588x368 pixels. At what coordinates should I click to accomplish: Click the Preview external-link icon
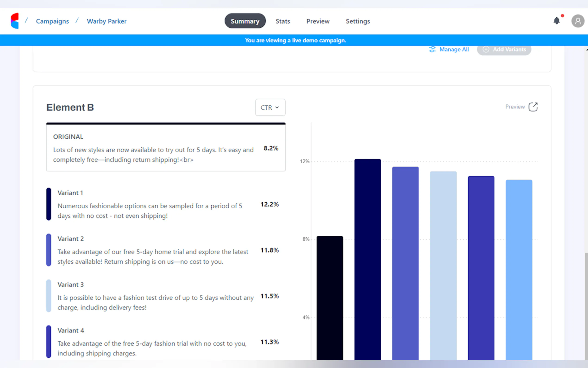pyautogui.click(x=533, y=107)
